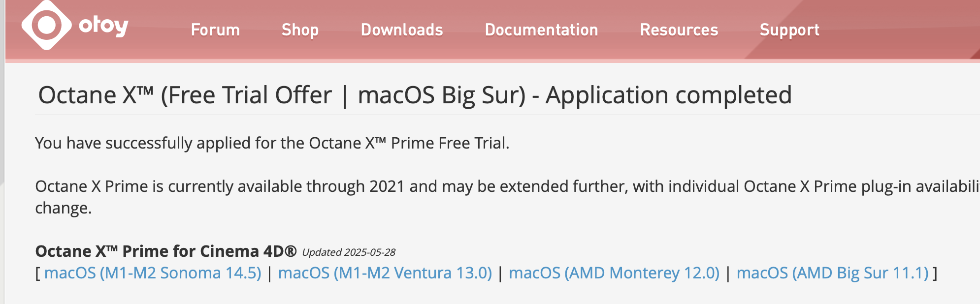This screenshot has width=980, height=304.
Task: Click the otoy wordmark text
Action: 103,26
